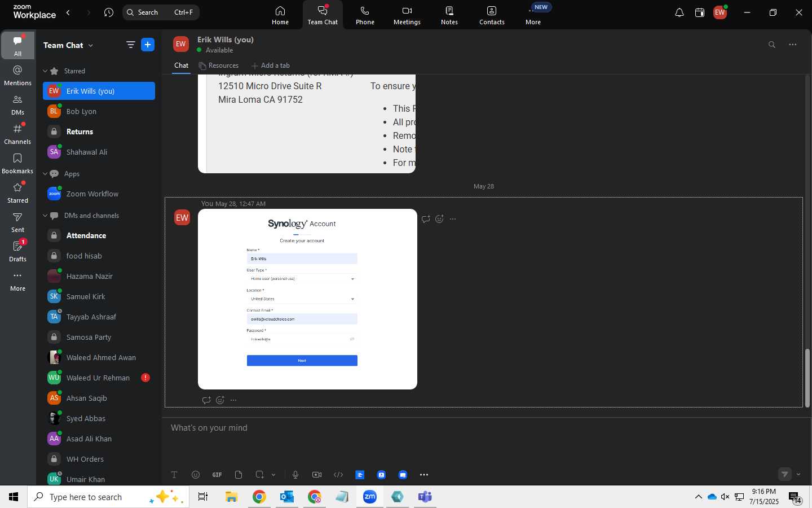This screenshot has height=508, width=812.
Task: Toggle text formatting in composer
Action: point(174,475)
